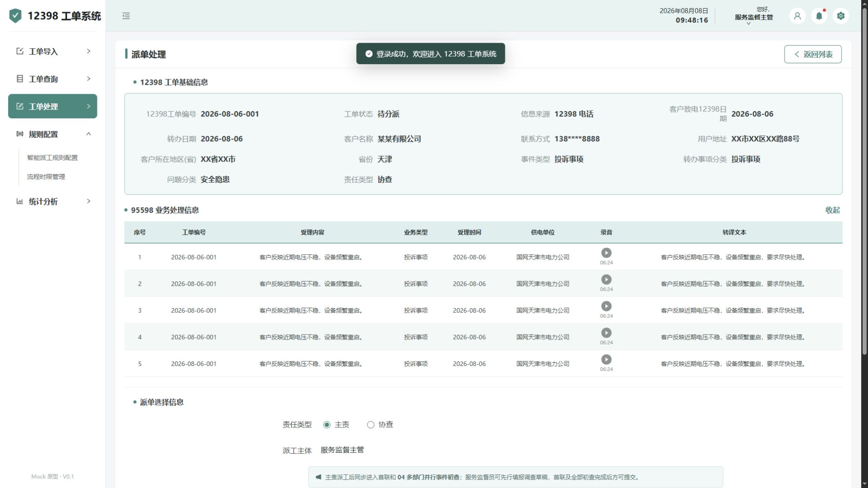Expand the 工单查询 menu arrow

coord(89,79)
